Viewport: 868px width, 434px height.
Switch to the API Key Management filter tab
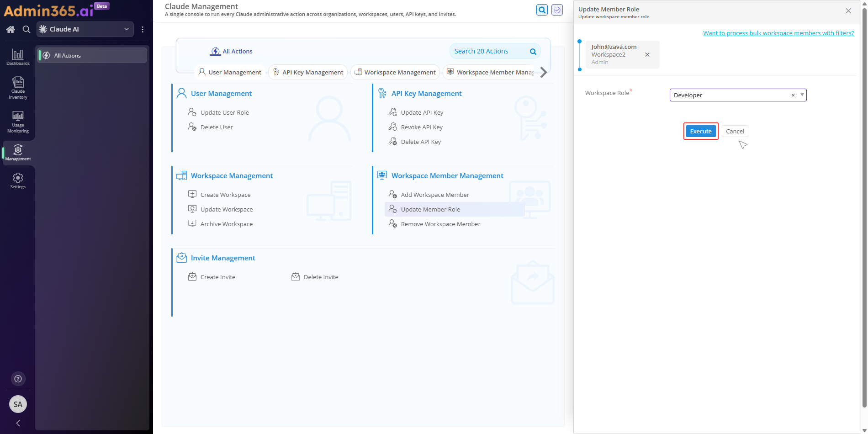pos(308,72)
